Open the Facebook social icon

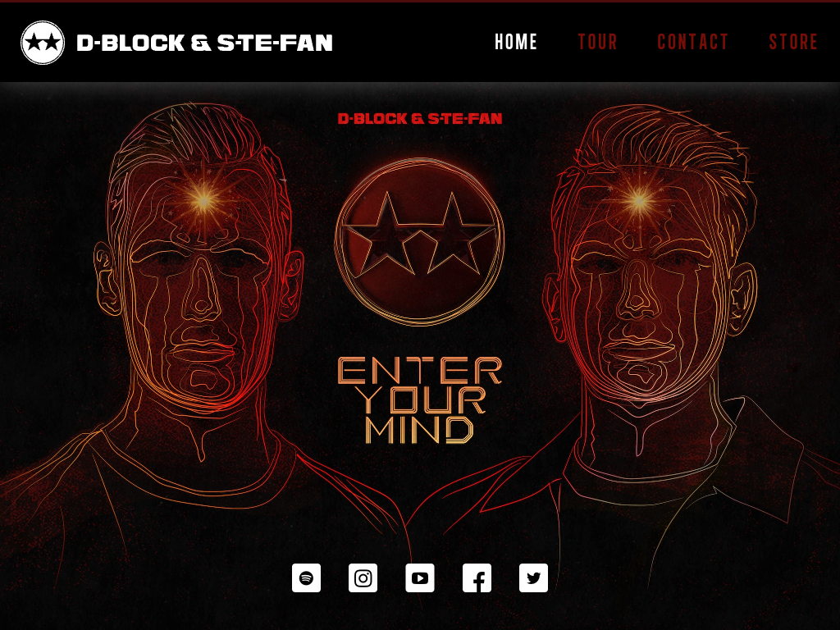click(477, 578)
